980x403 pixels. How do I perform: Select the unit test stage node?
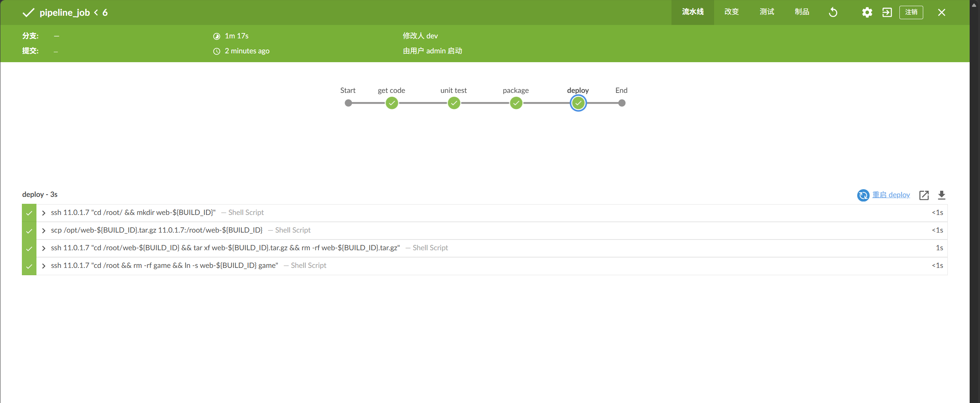pyautogui.click(x=454, y=103)
